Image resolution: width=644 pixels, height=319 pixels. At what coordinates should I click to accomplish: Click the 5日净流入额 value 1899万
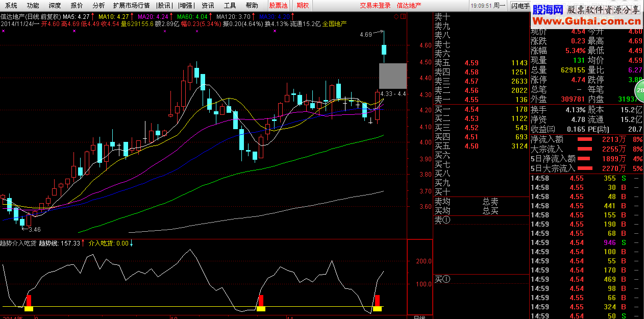pyautogui.click(x=615, y=159)
